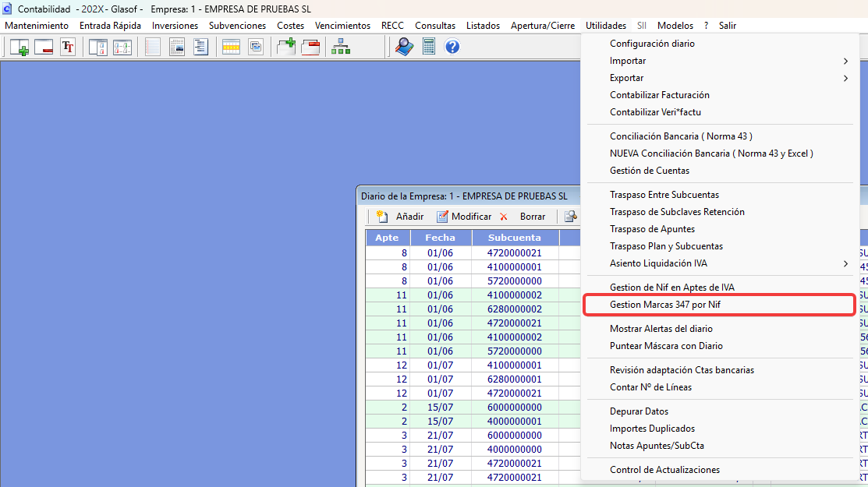Screen dimensions: 868x487
Task: Click the red minus remove window toolbar icon
Action: point(43,47)
